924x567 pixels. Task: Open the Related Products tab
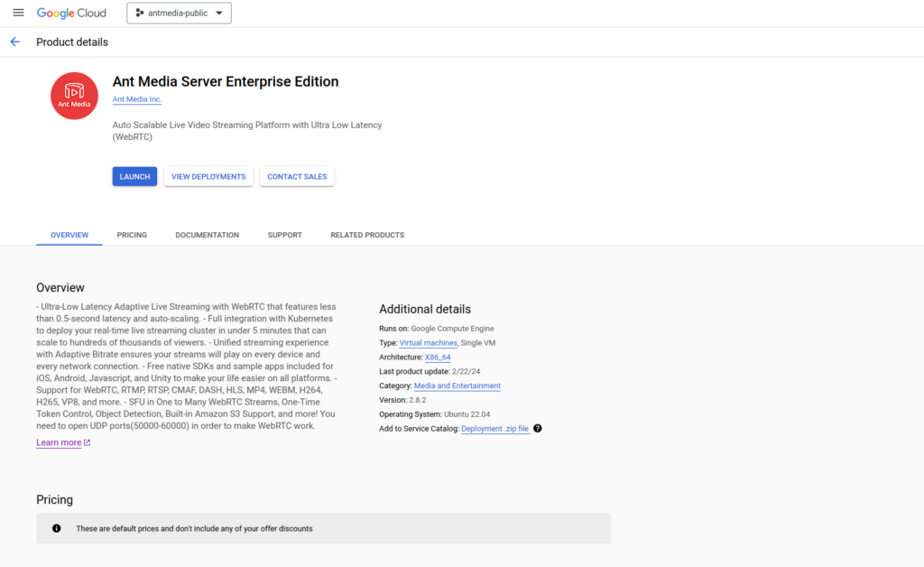point(367,235)
